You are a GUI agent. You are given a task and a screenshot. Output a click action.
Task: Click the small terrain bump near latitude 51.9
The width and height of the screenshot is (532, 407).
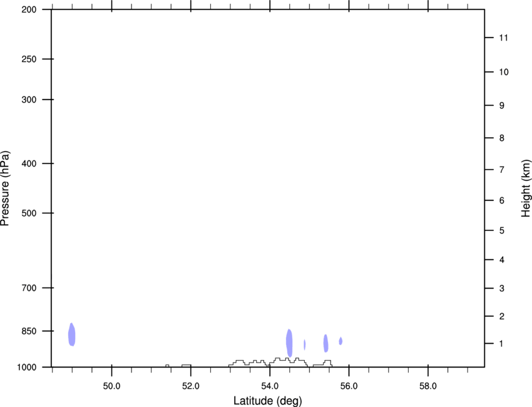[187, 365]
